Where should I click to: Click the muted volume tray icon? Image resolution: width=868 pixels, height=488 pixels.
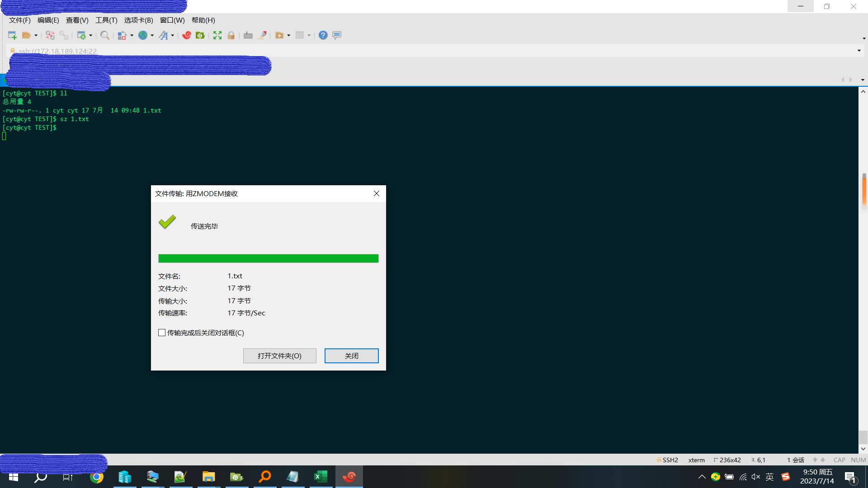tap(756, 477)
